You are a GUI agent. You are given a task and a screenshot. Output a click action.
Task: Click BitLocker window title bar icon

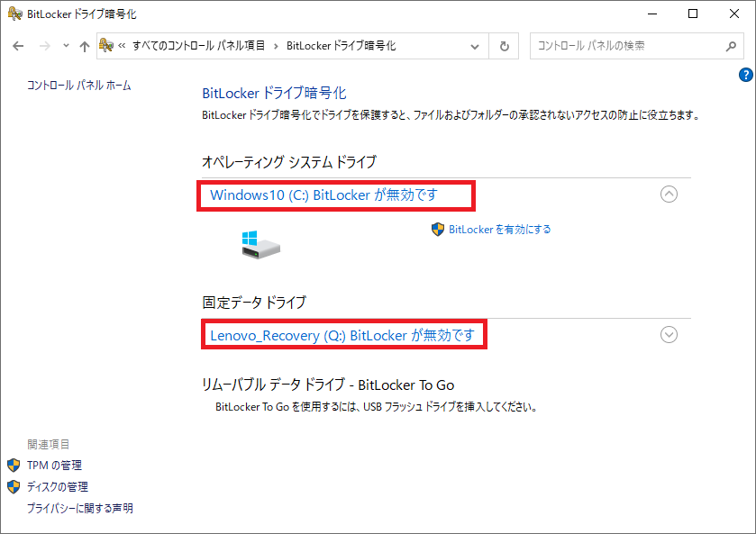pos(15,14)
